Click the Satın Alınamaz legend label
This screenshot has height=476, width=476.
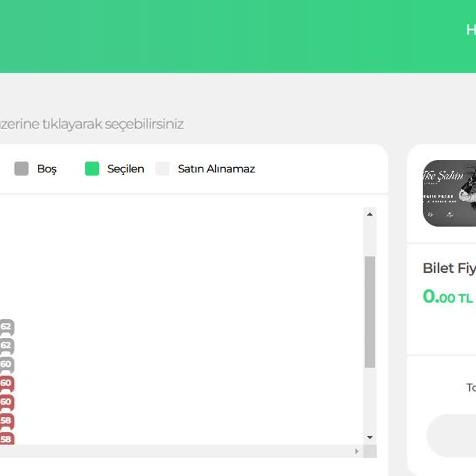point(216,169)
